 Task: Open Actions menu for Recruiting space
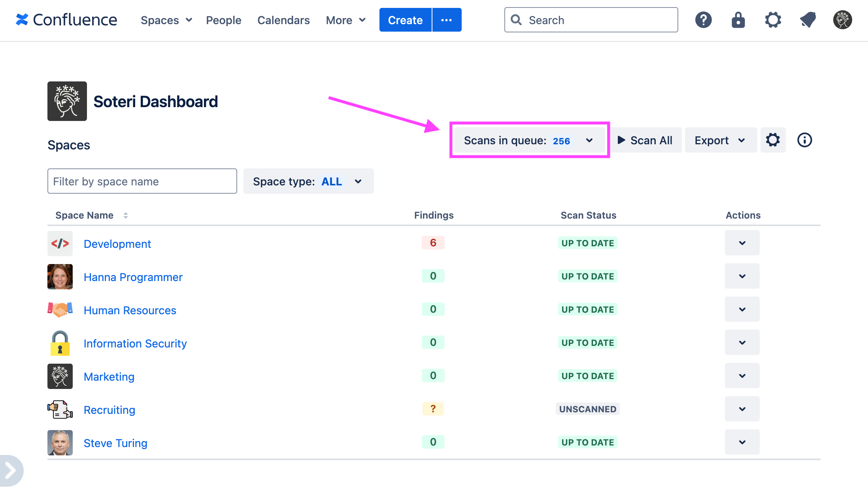(742, 409)
